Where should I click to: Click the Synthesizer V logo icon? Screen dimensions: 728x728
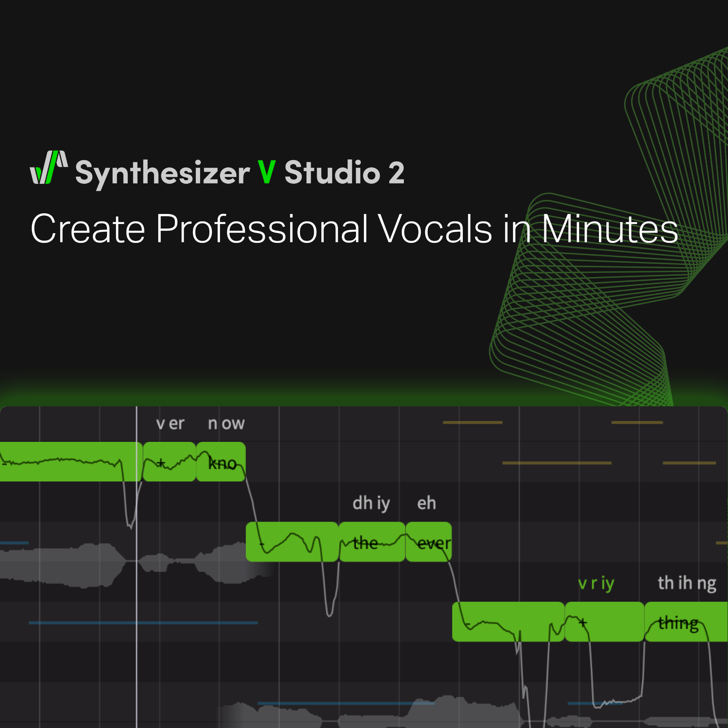pyautogui.click(x=49, y=167)
